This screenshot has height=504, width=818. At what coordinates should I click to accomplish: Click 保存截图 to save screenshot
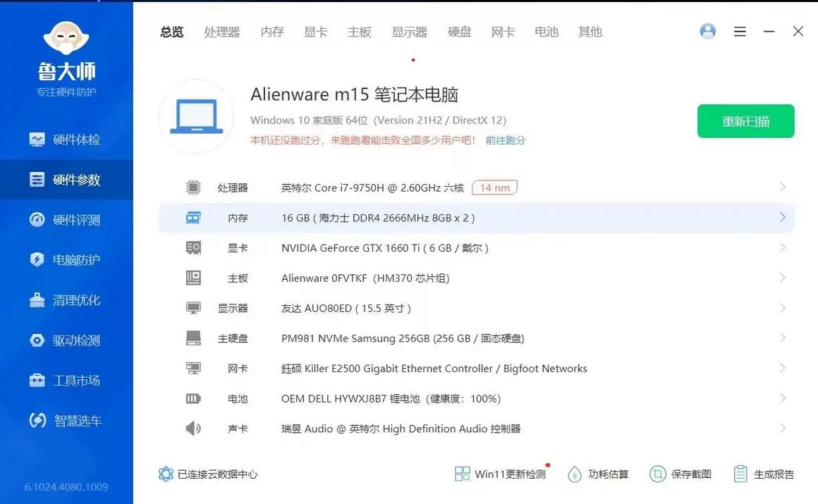point(680,474)
